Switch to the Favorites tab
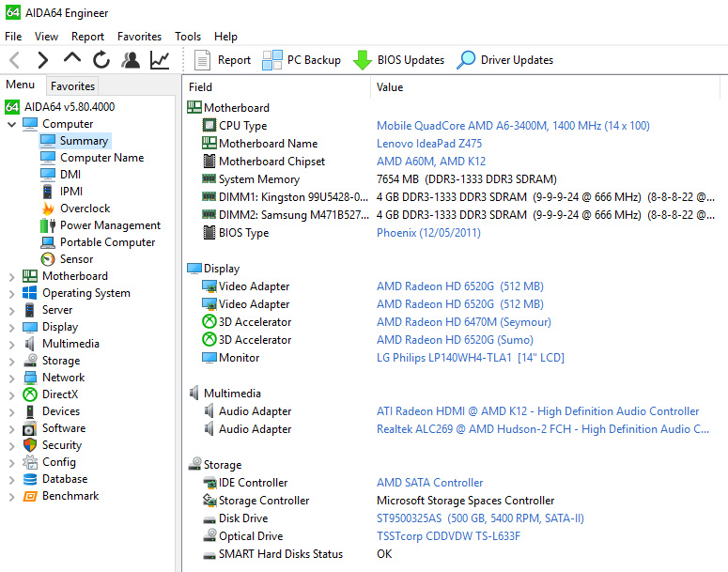728x572 pixels. tap(72, 85)
